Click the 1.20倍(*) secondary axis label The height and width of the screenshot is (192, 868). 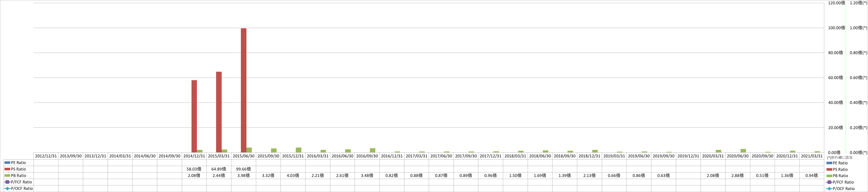click(x=858, y=3)
